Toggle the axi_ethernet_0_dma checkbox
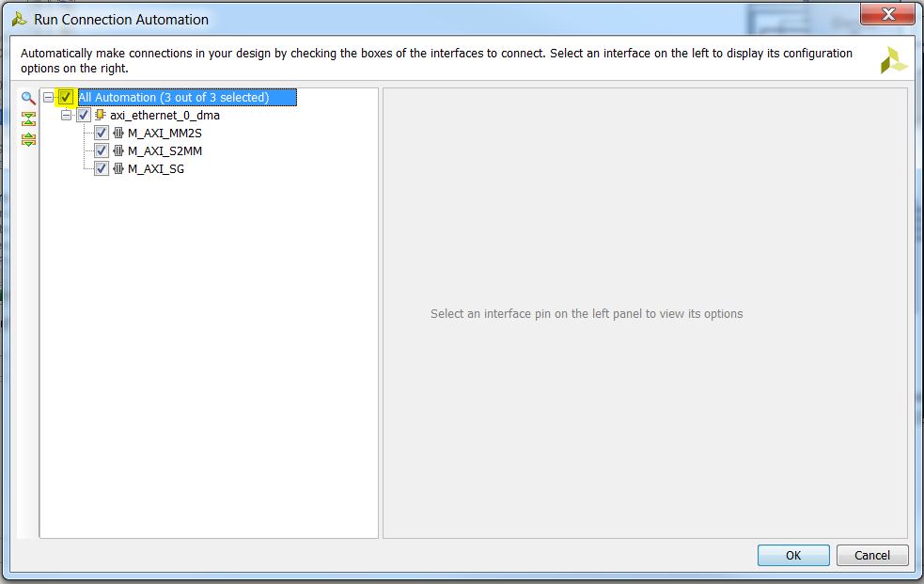Viewport: 924px width, 584px height. (x=84, y=115)
